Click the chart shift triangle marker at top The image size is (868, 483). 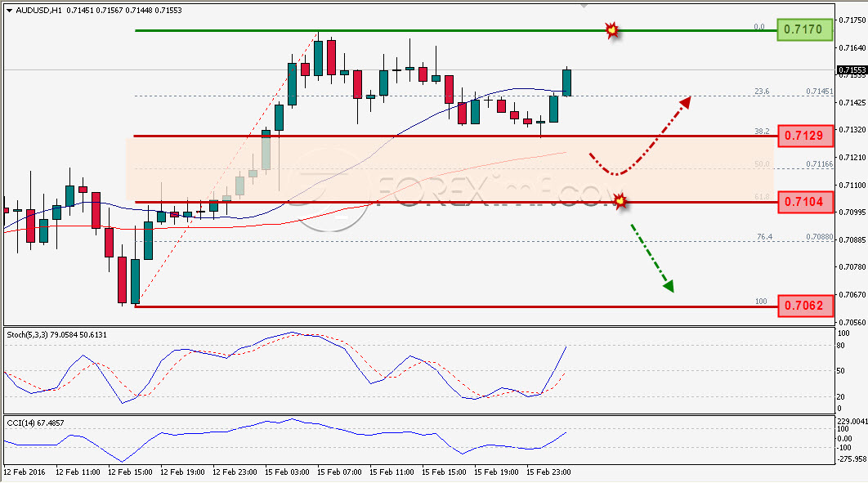point(583,6)
